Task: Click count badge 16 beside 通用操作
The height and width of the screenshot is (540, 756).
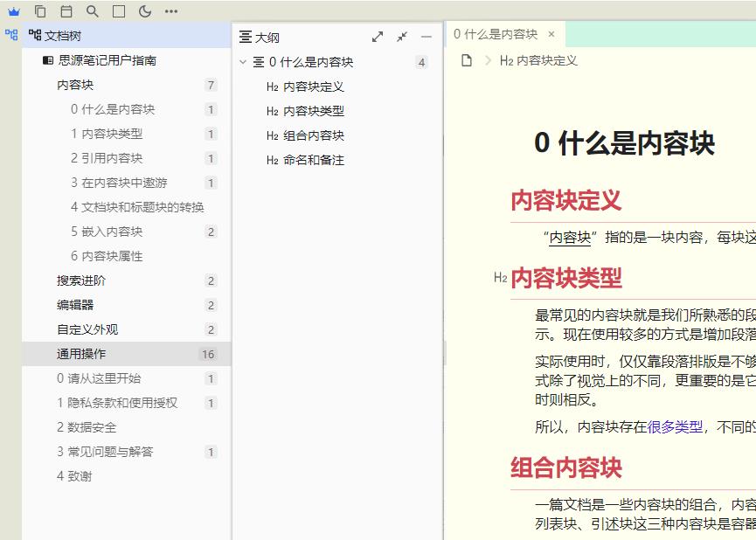Action: [208, 355]
